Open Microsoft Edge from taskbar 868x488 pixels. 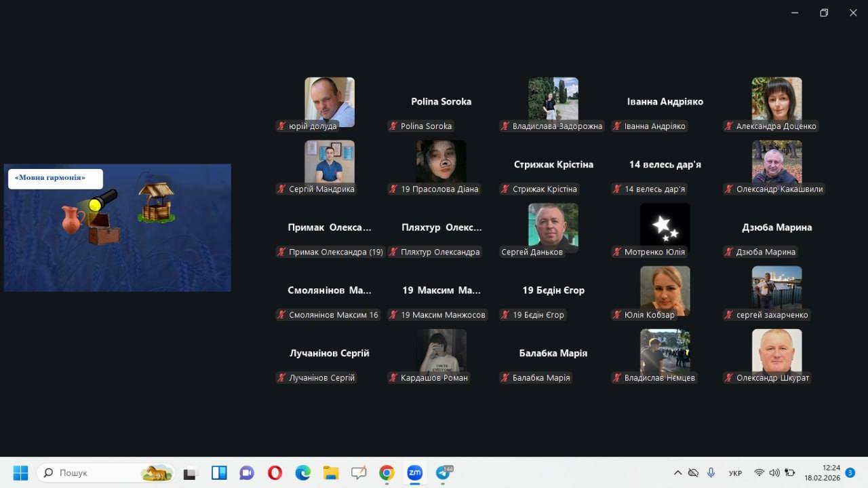pyautogui.click(x=302, y=472)
